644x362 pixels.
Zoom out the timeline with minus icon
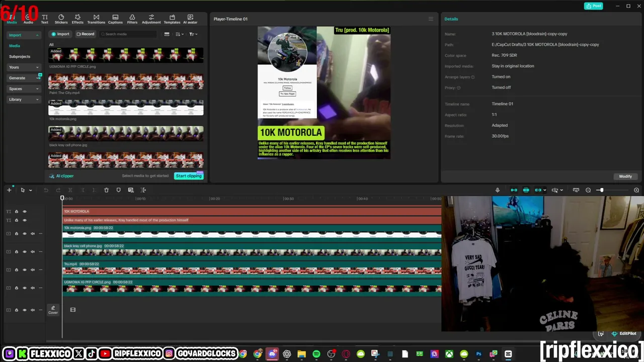(x=588, y=190)
